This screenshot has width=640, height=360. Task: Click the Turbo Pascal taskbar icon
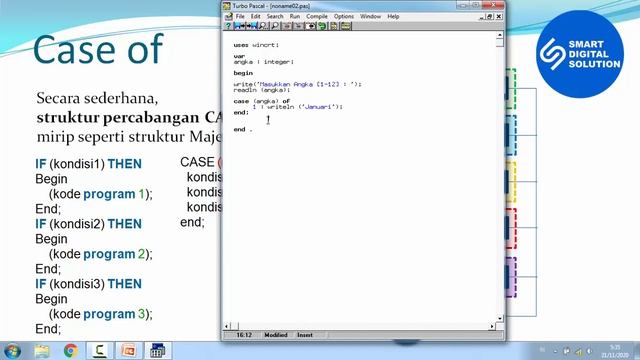pos(158,351)
